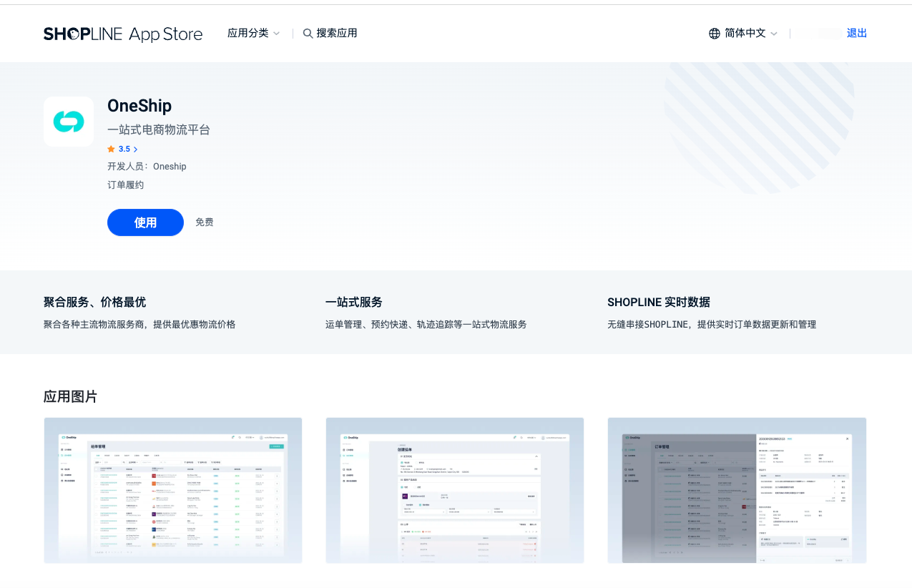This screenshot has width=912, height=588.
Task: Click text about 无缝串接SHOPLINE
Action: (712, 324)
